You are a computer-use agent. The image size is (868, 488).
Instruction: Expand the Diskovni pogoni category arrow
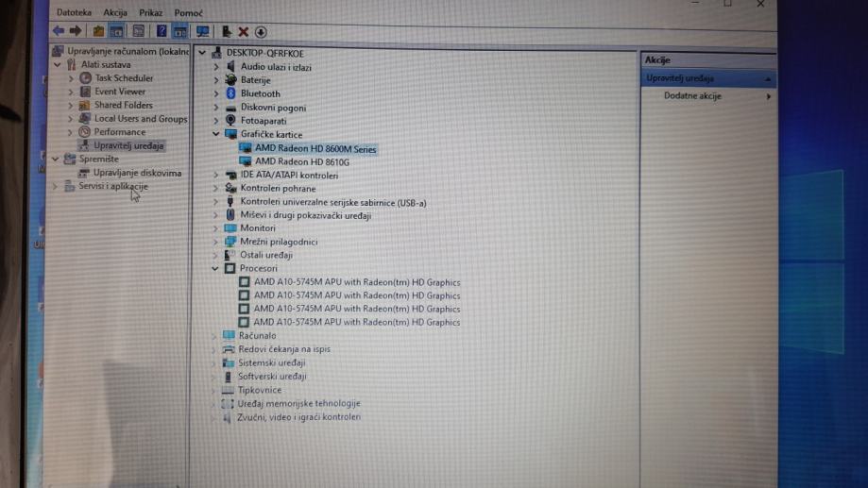(216, 108)
